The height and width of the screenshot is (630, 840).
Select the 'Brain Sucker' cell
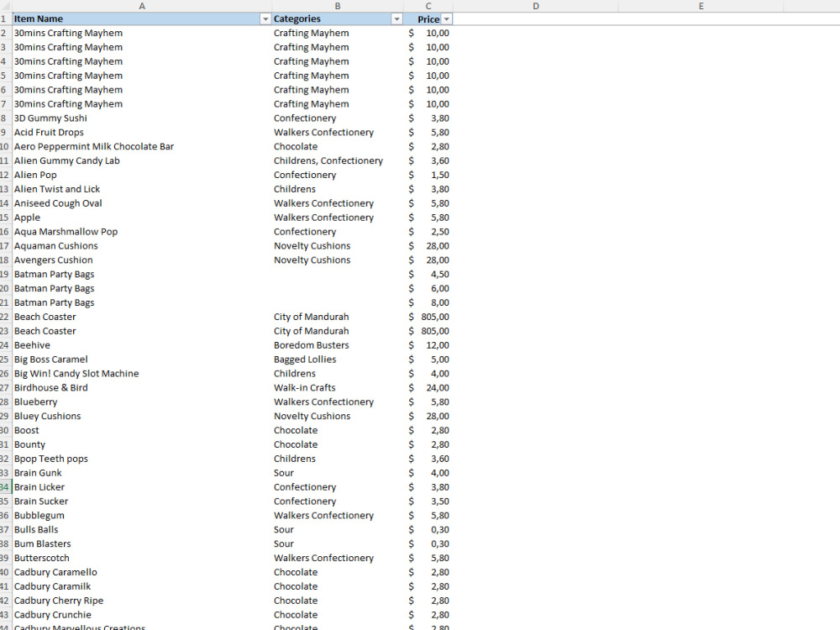pos(142,501)
